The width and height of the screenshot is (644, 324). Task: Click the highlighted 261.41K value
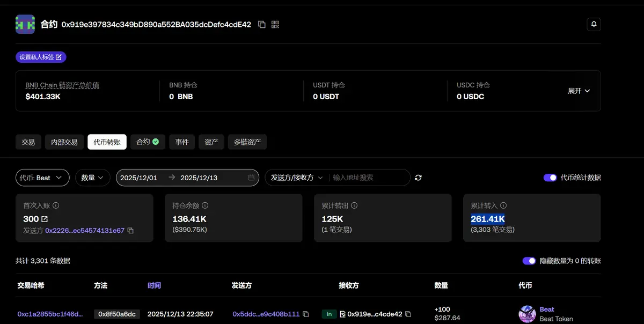(488, 219)
